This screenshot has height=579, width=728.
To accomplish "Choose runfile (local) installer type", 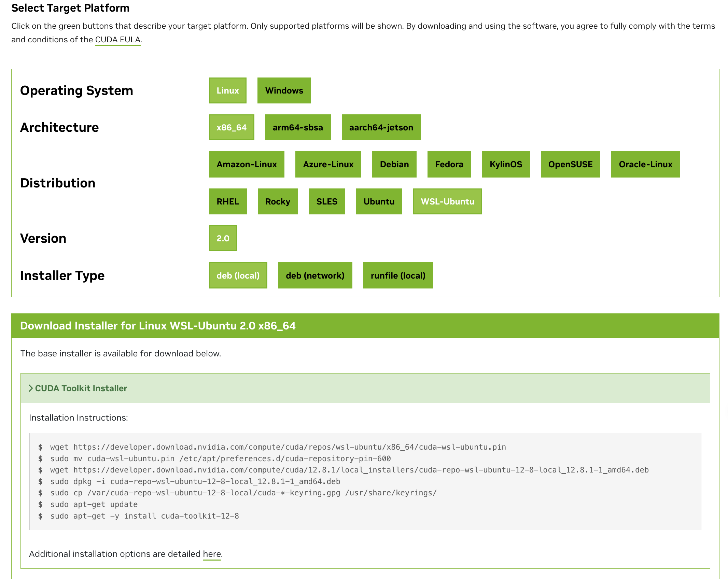I will (x=398, y=276).
